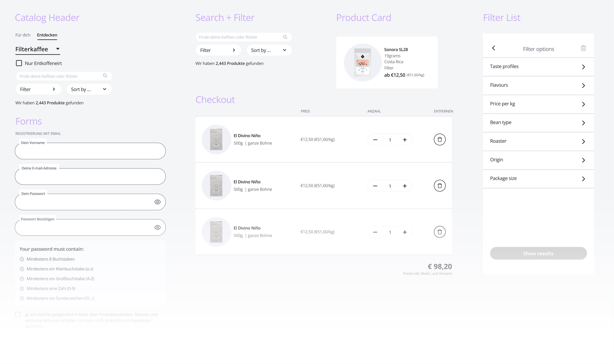The image size is (614, 364).
Task: Click Filter button in Catalog Header
Action: 38,89
